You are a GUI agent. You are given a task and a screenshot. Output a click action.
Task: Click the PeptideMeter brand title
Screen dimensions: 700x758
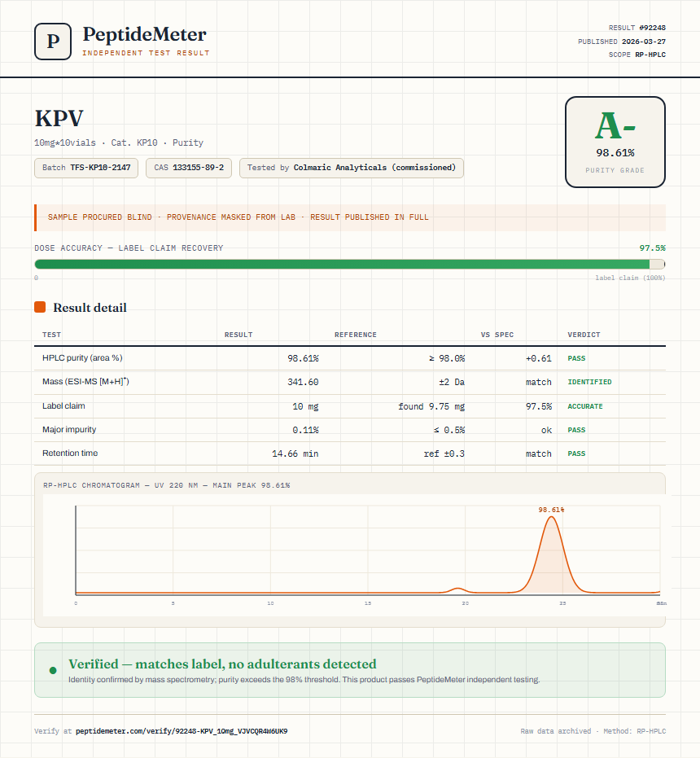point(145,34)
